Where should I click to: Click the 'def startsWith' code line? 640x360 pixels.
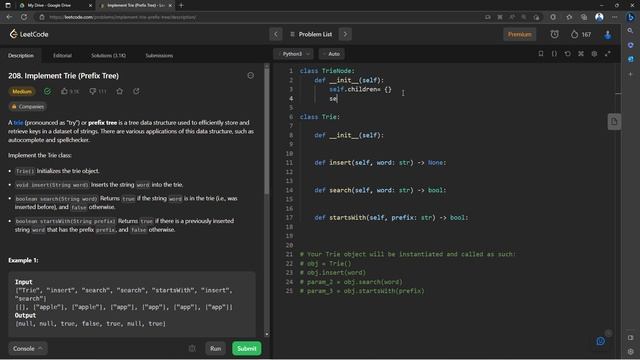tap(391, 218)
